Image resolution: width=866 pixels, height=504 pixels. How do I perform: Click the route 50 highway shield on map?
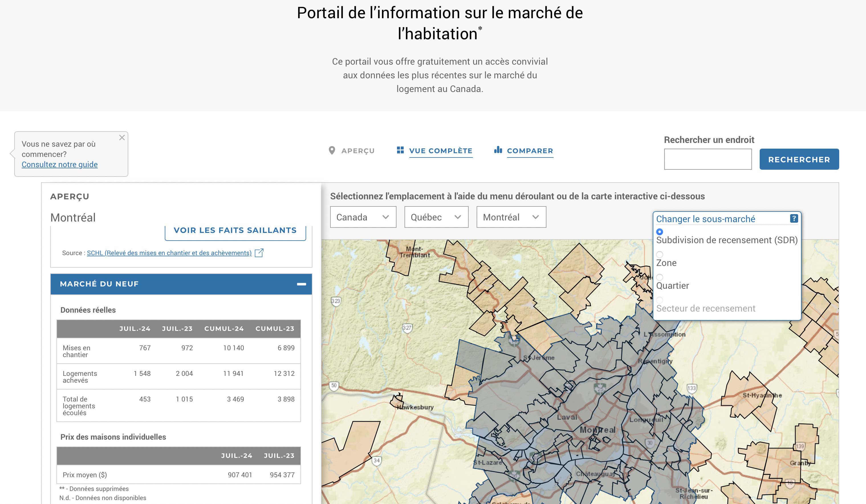click(x=334, y=385)
